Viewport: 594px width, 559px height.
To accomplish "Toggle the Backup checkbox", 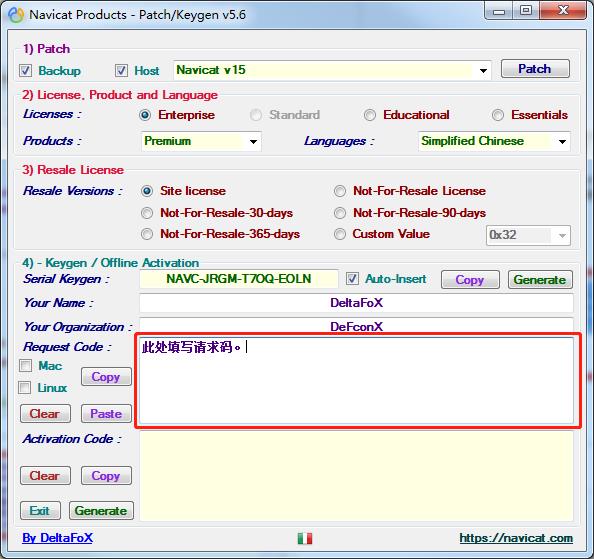I will (x=25, y=70).
